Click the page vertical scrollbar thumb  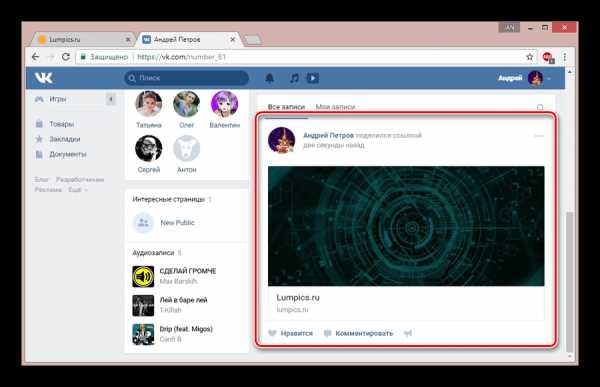tap(569, 281)
